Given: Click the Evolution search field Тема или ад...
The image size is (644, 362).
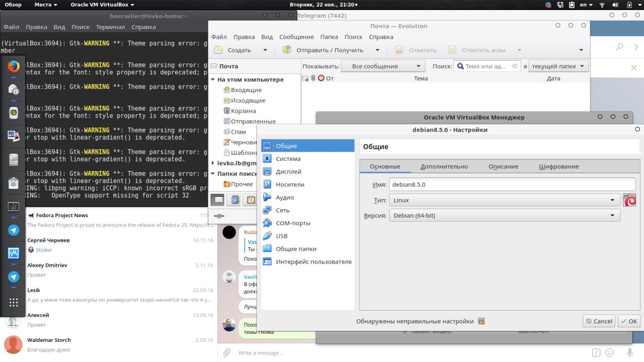Looking at the screenshot, I should [487, 66].
